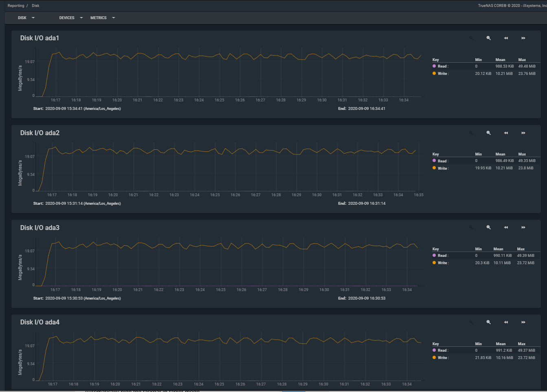Step back in time on ada1 chart
Screen dimensions: 547x392
(506, 38)
